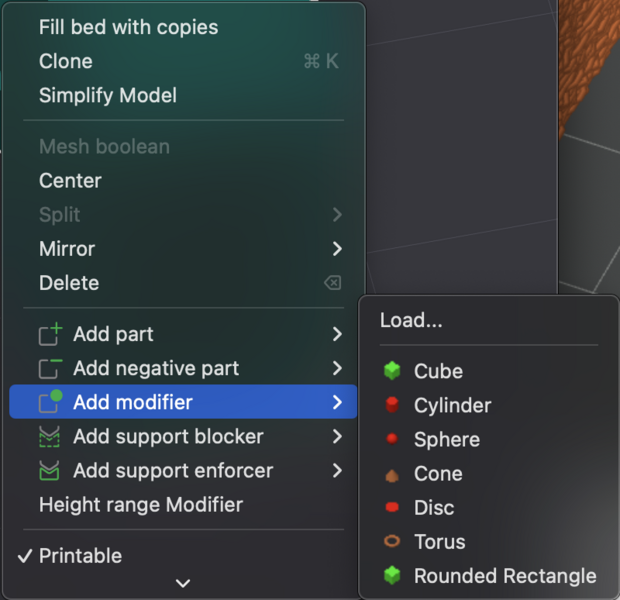Click the Torus ring icon
Image resolution: width=620 pixels, height=600 pixels.
(x=392, y=542)
